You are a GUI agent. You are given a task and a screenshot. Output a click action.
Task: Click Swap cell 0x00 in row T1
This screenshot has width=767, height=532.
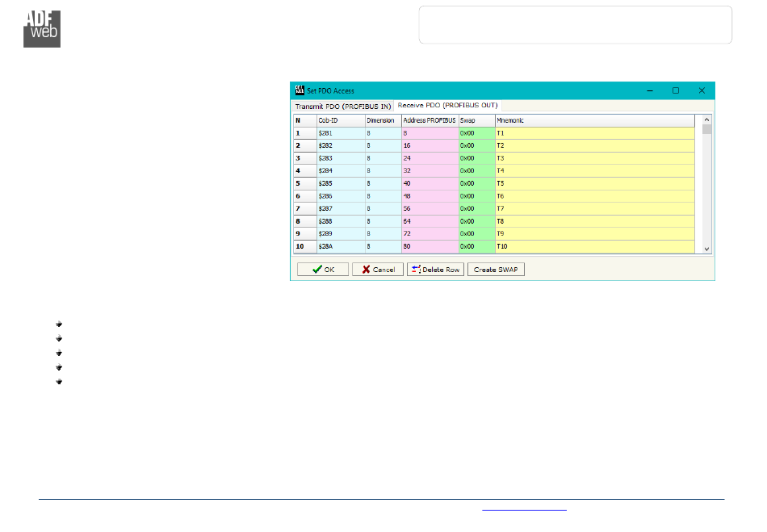(477, 133)
